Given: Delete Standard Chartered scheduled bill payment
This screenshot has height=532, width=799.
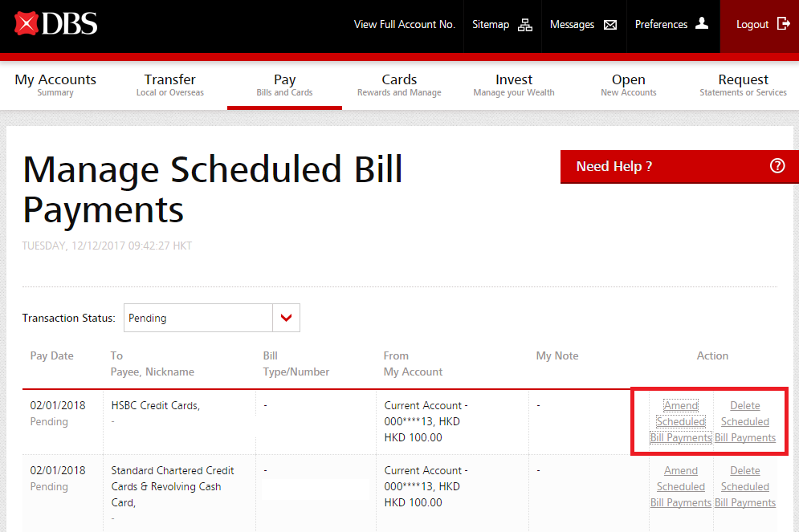Looking at the screenshot, I should (745, 486).
